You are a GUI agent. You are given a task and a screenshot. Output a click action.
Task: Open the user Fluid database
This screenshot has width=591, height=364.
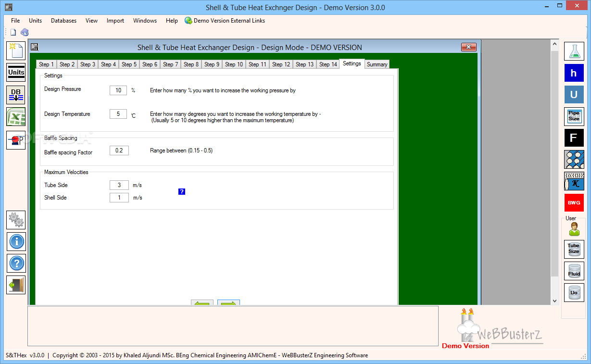574,271
